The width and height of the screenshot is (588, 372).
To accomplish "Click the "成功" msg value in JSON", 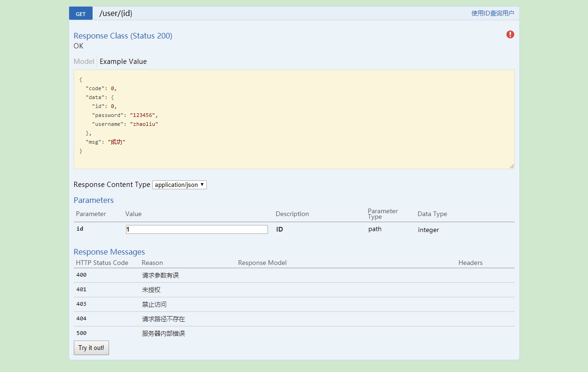I will point(117,142).
